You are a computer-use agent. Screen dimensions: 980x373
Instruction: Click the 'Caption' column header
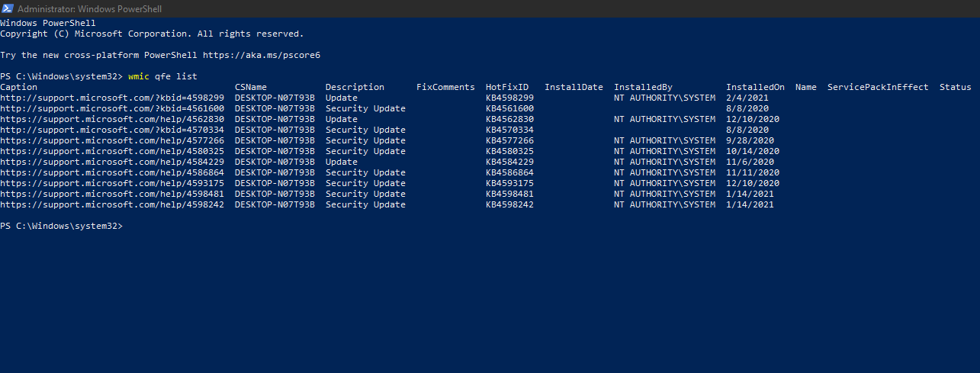[x=18, y=87]
